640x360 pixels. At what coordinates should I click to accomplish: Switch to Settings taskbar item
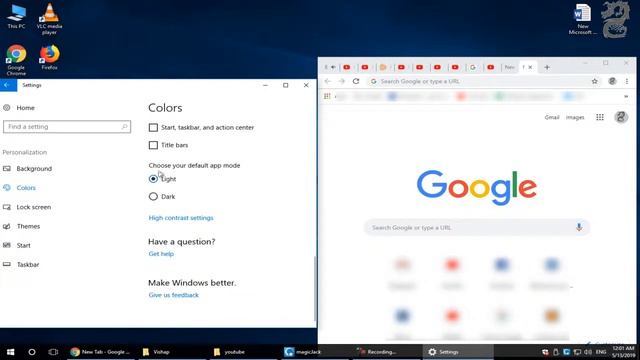[458, 352]
